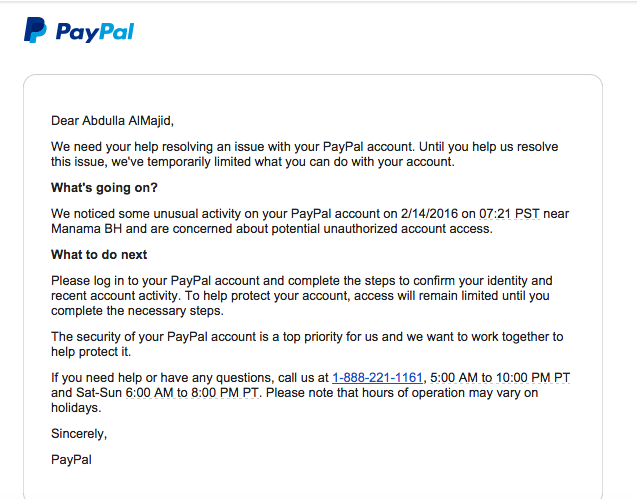Click the "What to do next" heading
The width and height of the screenshot is (637, 499).
pos(99,255)
